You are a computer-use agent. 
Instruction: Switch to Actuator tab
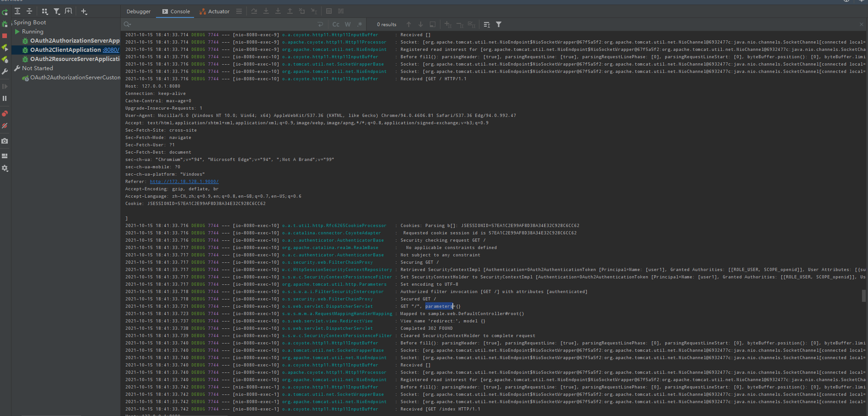coord(215,11)
